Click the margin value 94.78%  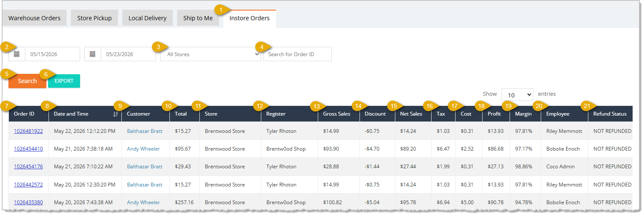coord(523,202)
